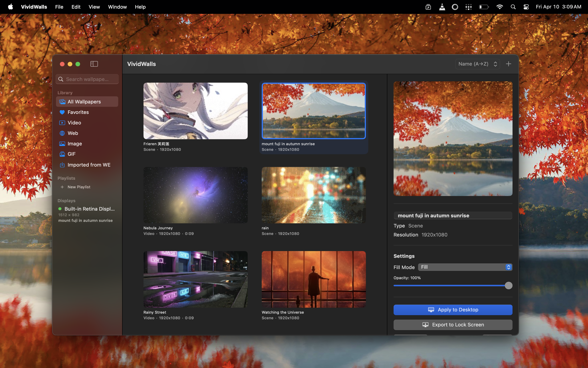Click the Opacity: 100% label
The width and height of the screenshot is (588, 368).
(x=407, y=278)
